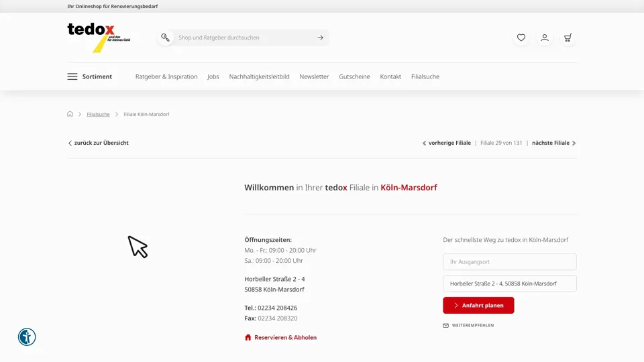This screenshot has width=644, height=362.
Task: Open the Gutscheine menu item
Action: [354, 76]
